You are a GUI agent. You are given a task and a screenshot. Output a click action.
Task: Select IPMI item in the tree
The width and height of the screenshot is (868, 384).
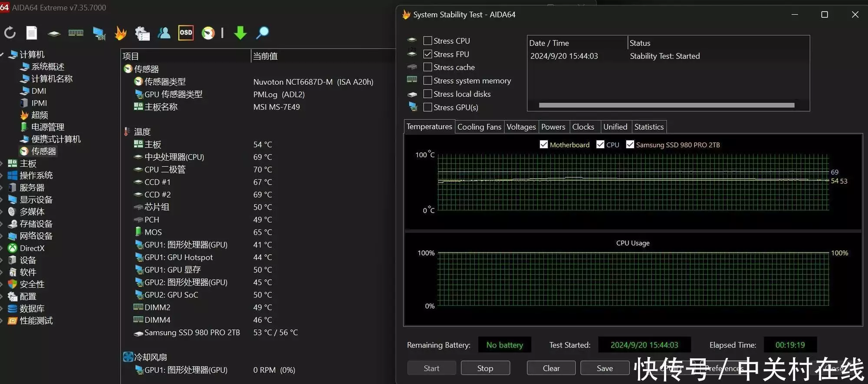coord(34,103)
